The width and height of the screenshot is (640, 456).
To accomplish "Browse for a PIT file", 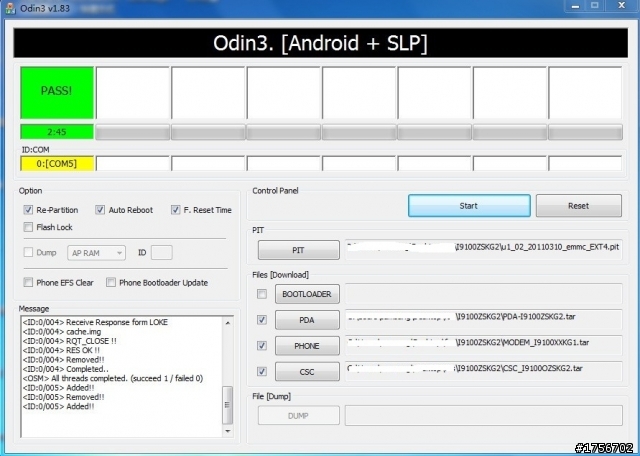I will 299,250.
